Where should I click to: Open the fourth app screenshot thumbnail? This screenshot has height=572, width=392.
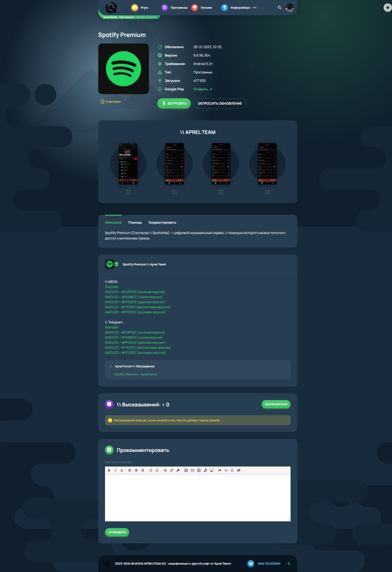click(267, 164)
